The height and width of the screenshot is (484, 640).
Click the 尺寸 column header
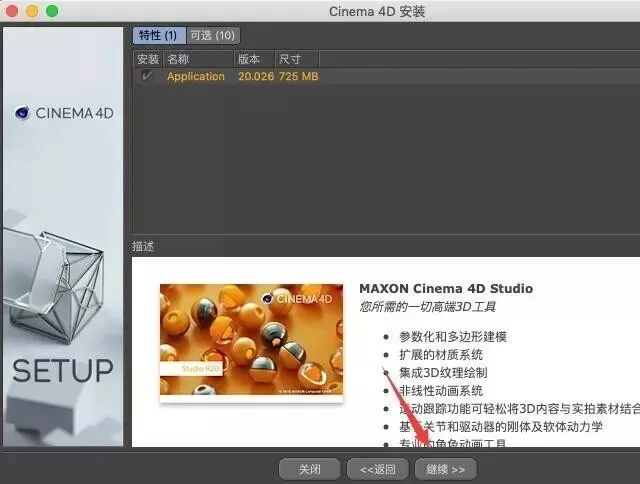(x=297, y=59)
